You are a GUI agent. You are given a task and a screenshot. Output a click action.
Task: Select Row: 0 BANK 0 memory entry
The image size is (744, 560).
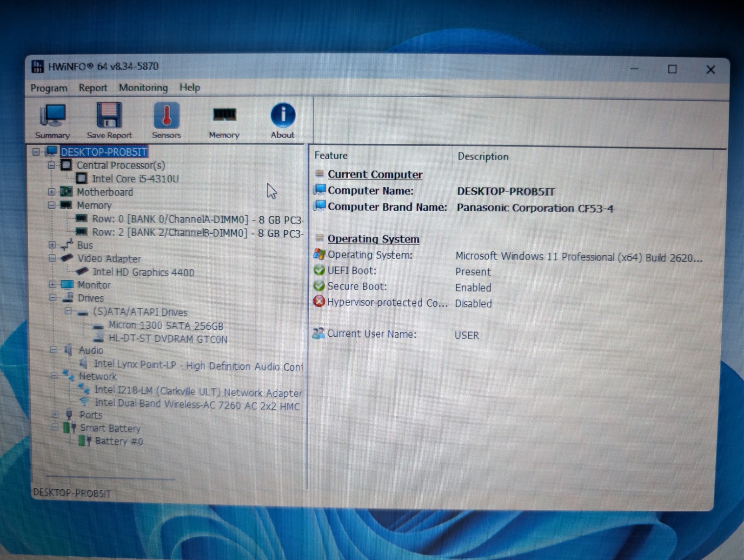click(x=197, y=220)
